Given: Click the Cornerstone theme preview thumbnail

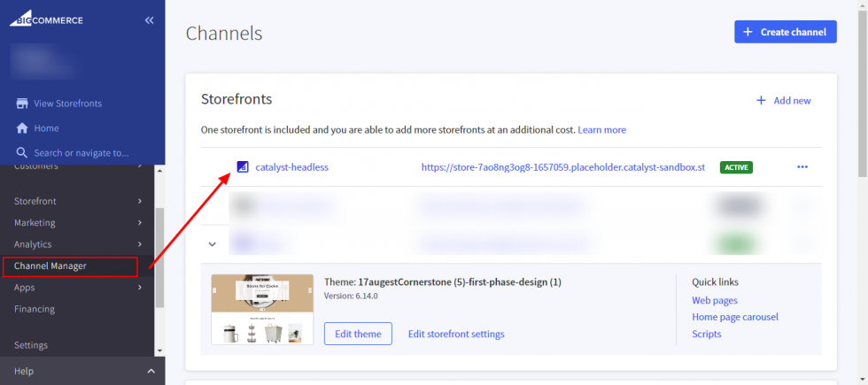Looking at the screenshot, I should coord(262,309).
